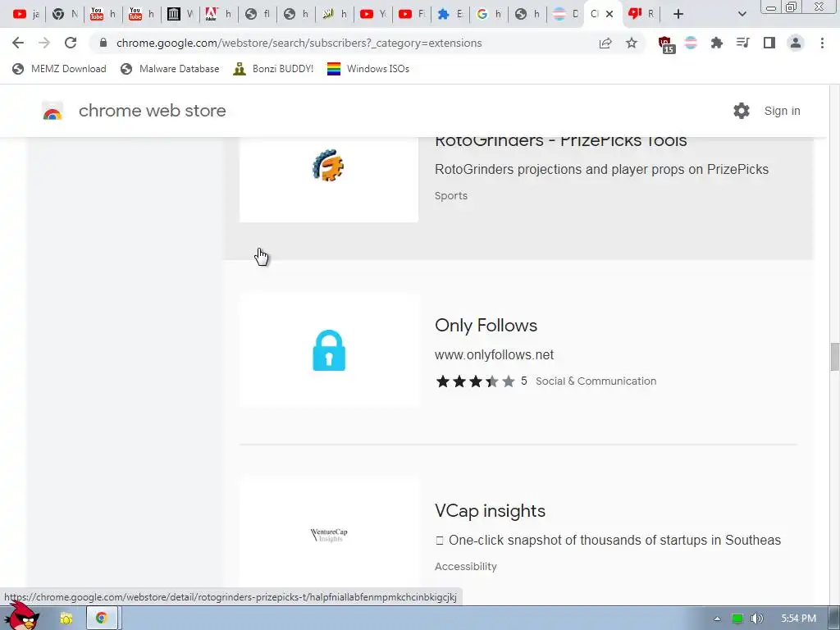
Task: Click the chrome web store logo
Action: [52, 111]
